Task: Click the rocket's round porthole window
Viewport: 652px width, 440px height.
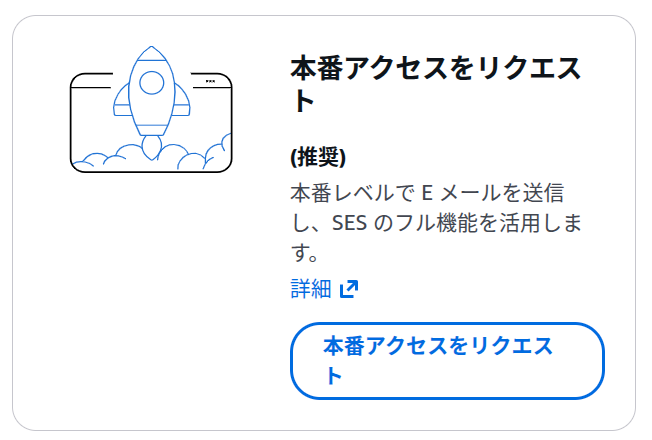Action: pos(151,84)
